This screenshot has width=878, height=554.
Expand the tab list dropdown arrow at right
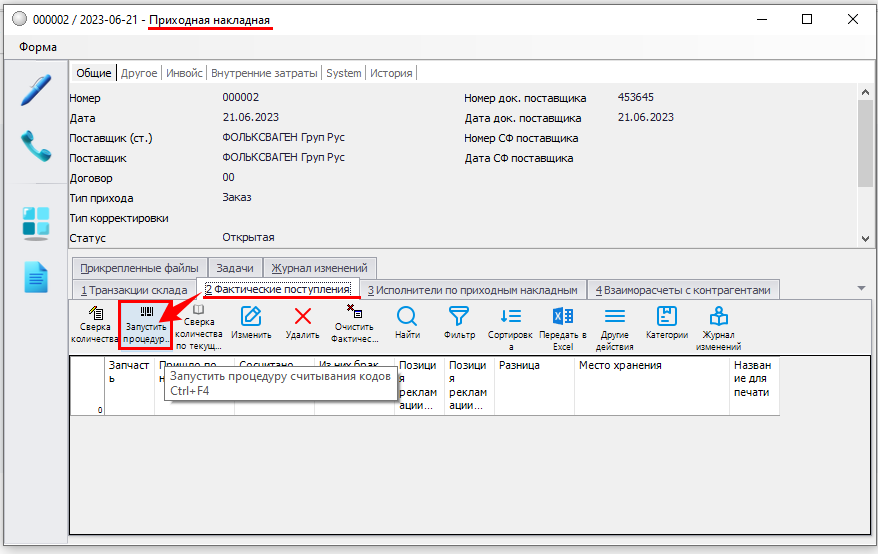pyautogui.click(x=862, y=289)
